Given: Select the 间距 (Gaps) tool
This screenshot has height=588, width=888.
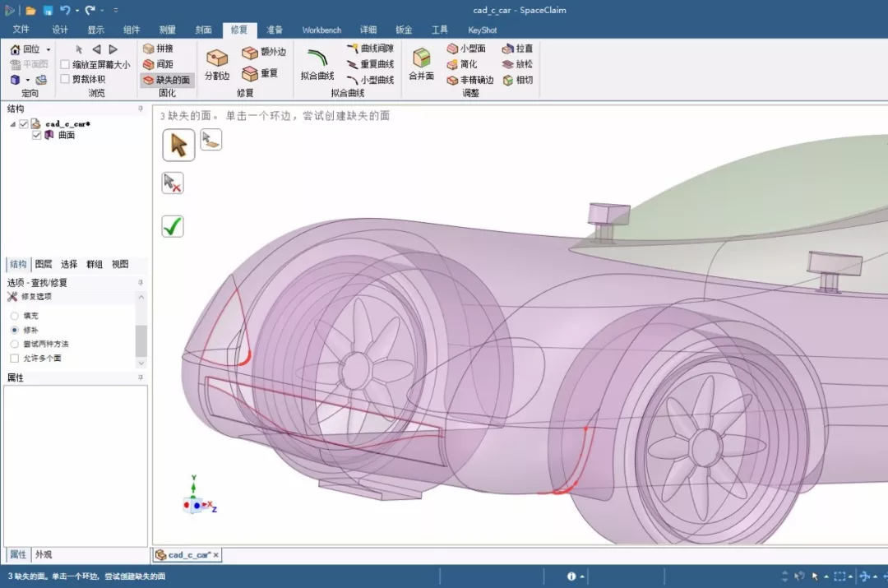Looking at the screenshot, I should [158, 64].
